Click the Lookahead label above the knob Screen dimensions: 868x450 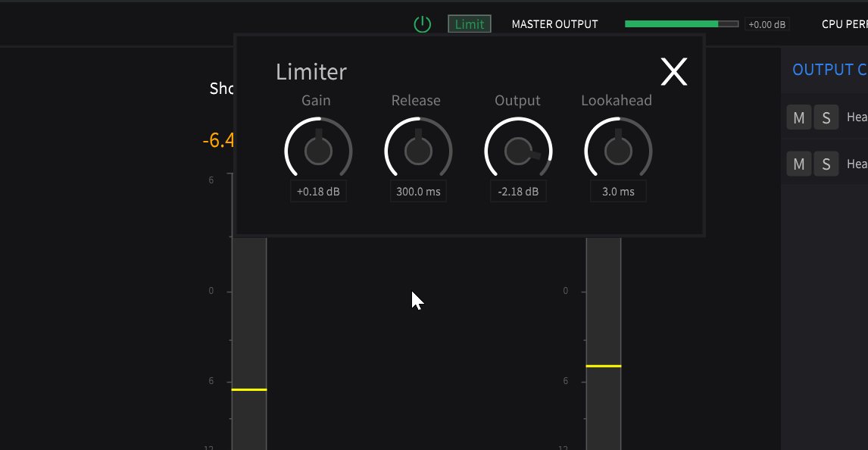(x=617, y=100)
